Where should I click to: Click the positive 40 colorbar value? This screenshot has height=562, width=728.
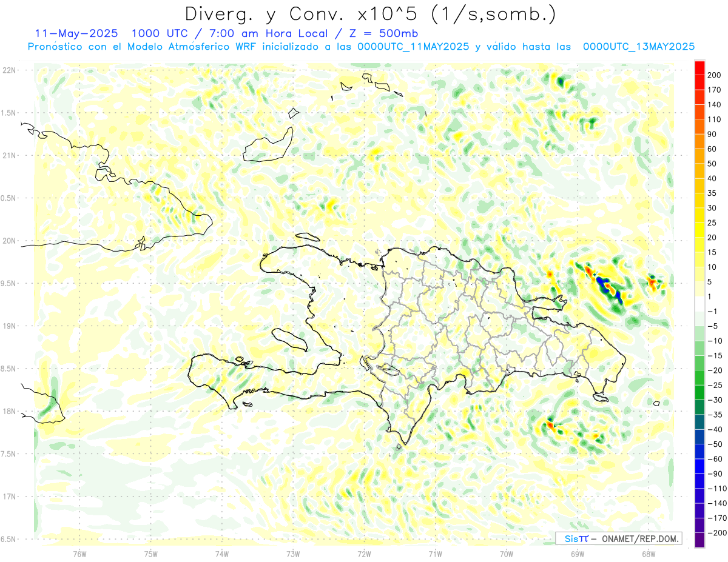(x=712, y=178)
